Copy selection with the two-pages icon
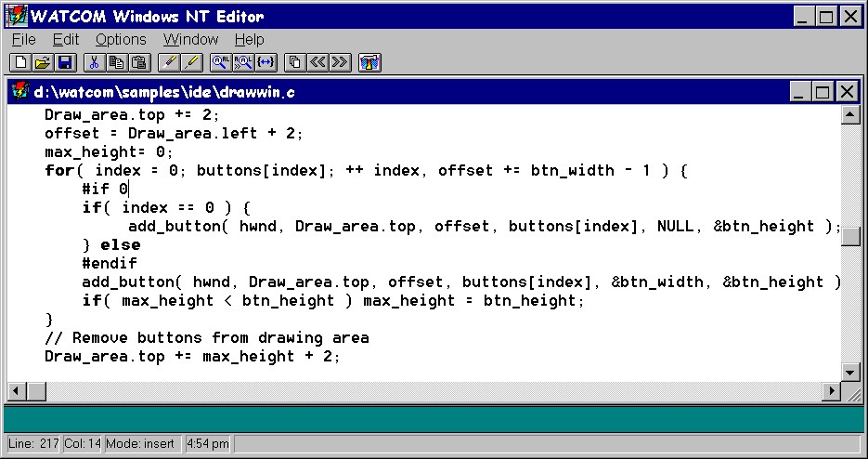Viewport: 868px width, 459px height. pyautogui.click(x=117, y=62)
